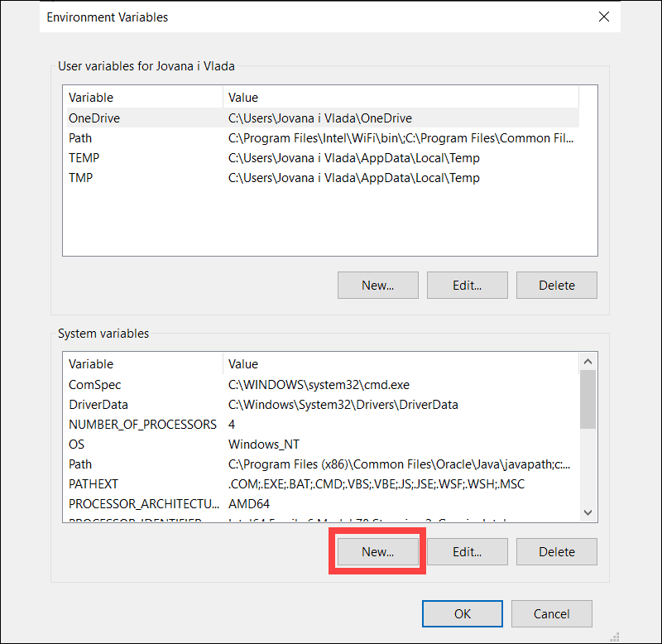
Task: Click New button under system variables
Action: click(x=378, y=551)
